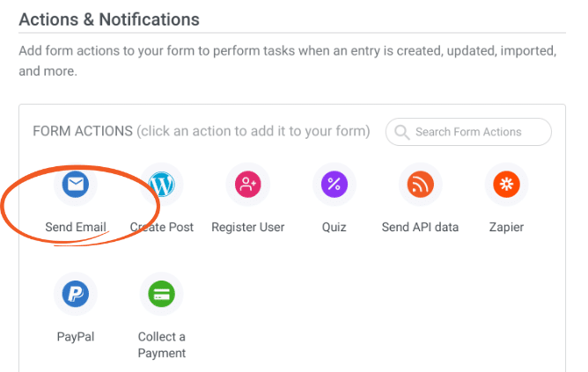
Task: Click the "Send Email" label
Action: (x=76, y=227)
